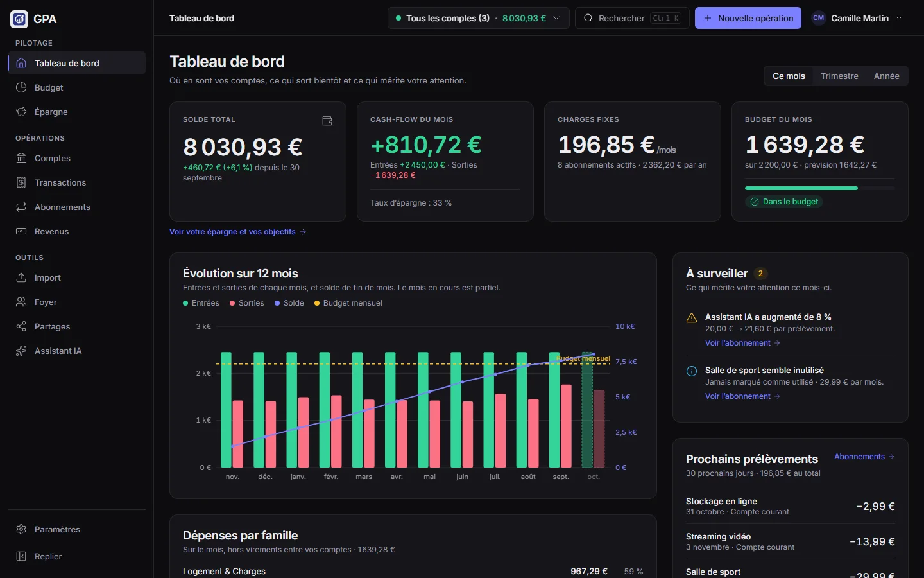This screenshot has width=924, height=578.
Task: Expand the Camille Martin user menu
Action: click(857, 18)
